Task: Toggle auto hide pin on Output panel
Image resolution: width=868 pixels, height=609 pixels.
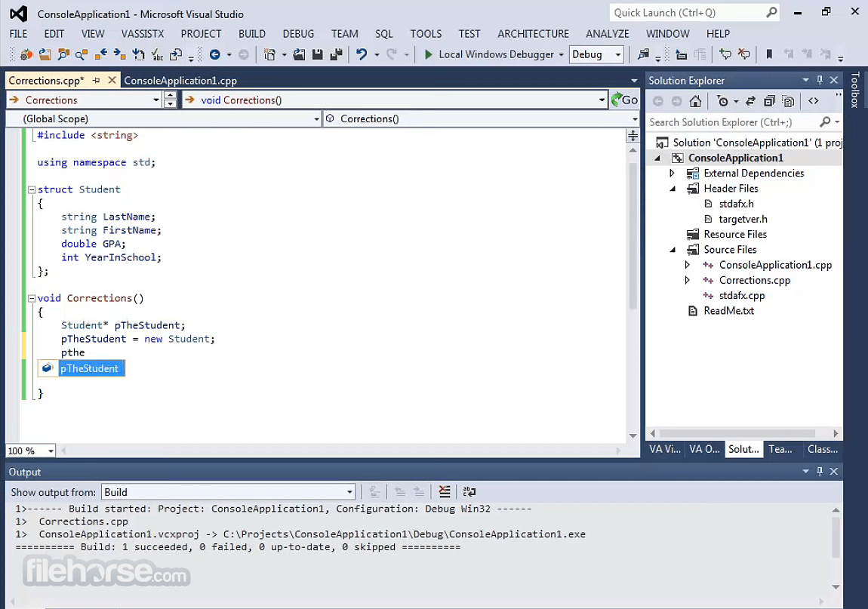Action: click(x=820, y=472)
